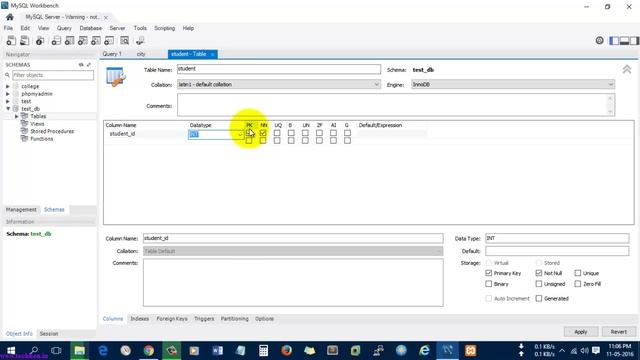Check B box for student_id row
This screenshot has width=640, height=360.
(x=291, y=133)
